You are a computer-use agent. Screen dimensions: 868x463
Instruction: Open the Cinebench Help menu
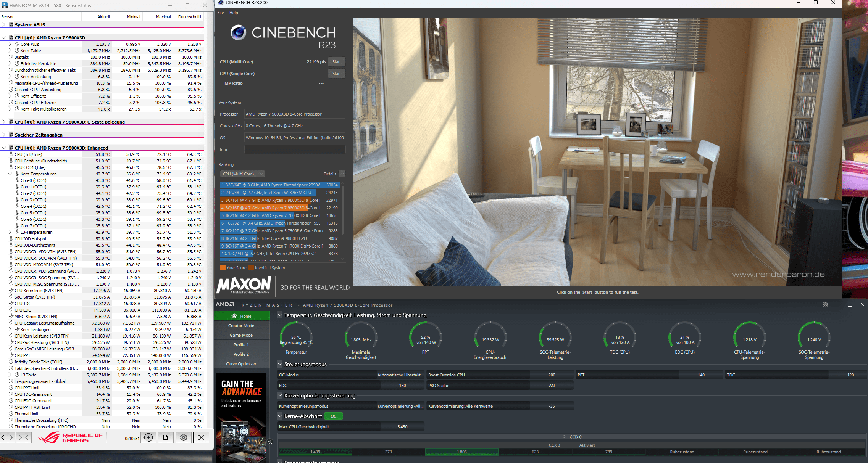[x=234, y=13]
